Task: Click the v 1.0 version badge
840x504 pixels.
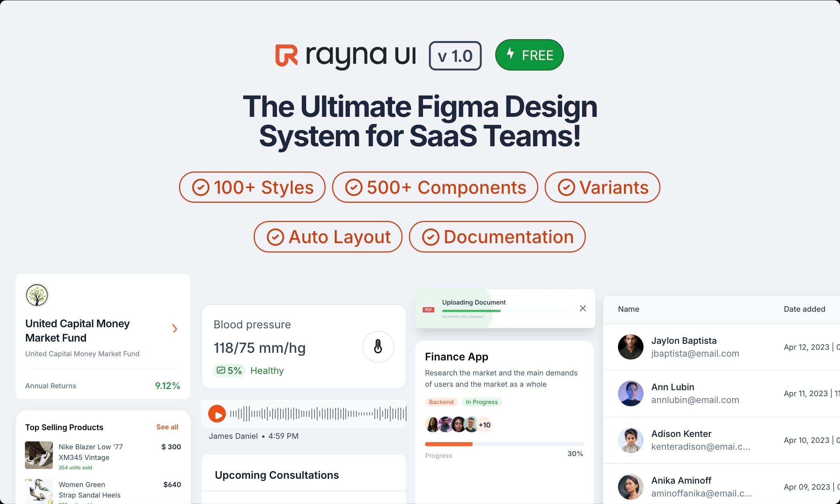Action: 455,56
